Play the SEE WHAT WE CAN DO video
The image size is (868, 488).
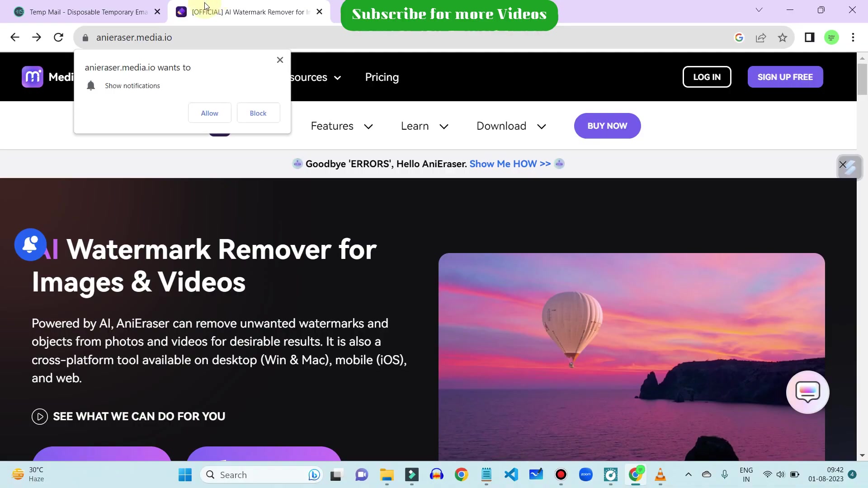[39, 416]
